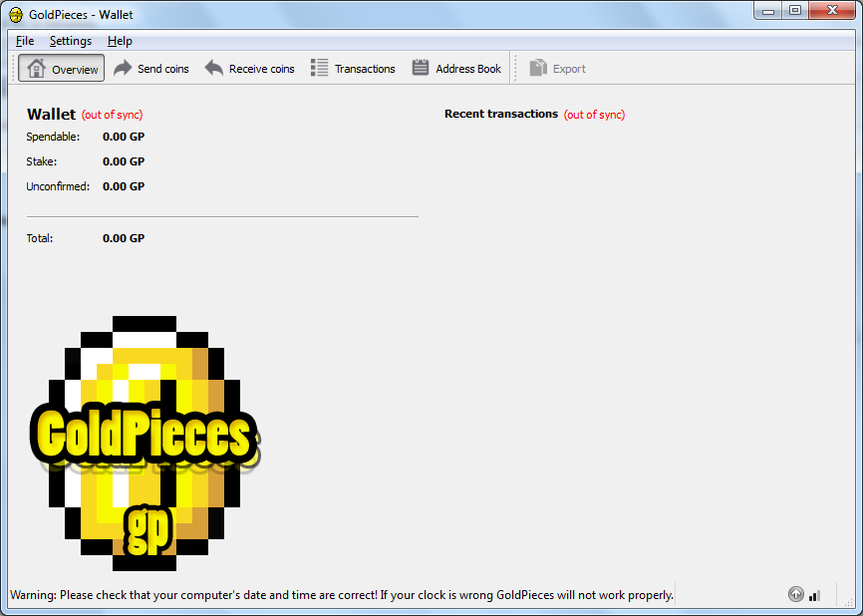Screen dimensions: 863x616
Task: Click the GoldPieces pixel coin logo
Action: point(144,444)
